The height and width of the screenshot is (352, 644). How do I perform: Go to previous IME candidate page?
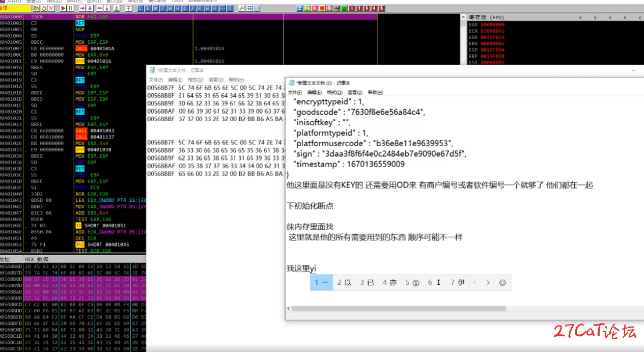click(475, 282)
